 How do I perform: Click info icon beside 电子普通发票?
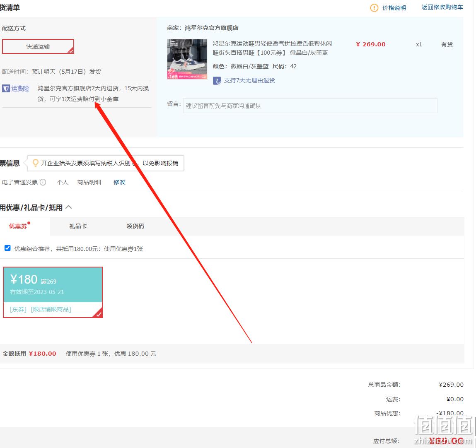(43, 182)
